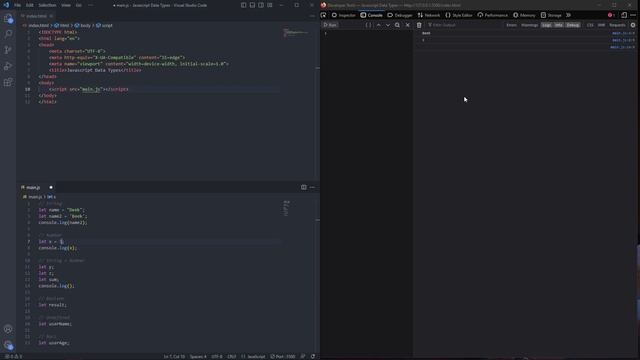640x360 pixels.
Task: Switch to the Storage tab
Action: click(x=551, y=15)
